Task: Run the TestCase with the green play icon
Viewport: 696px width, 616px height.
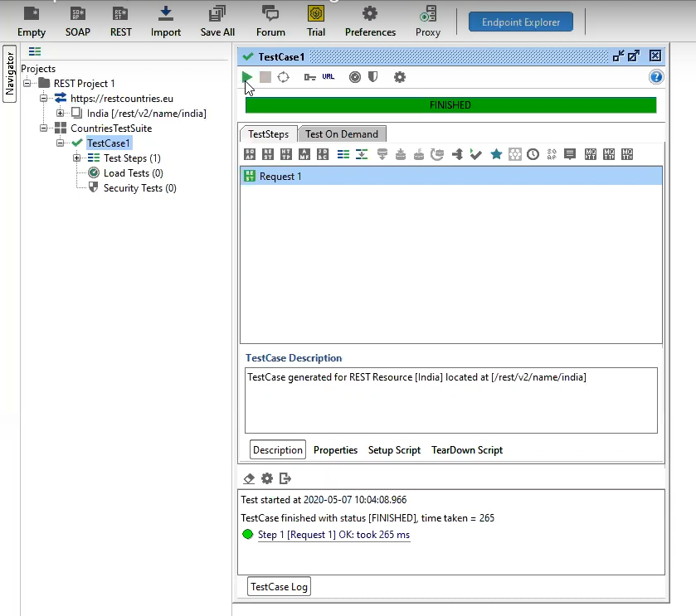Action: [x=246, y=76]
